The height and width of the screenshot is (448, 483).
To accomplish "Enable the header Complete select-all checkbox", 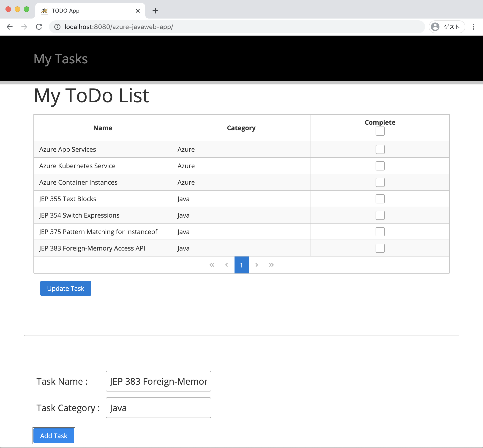I will point(380,131).
